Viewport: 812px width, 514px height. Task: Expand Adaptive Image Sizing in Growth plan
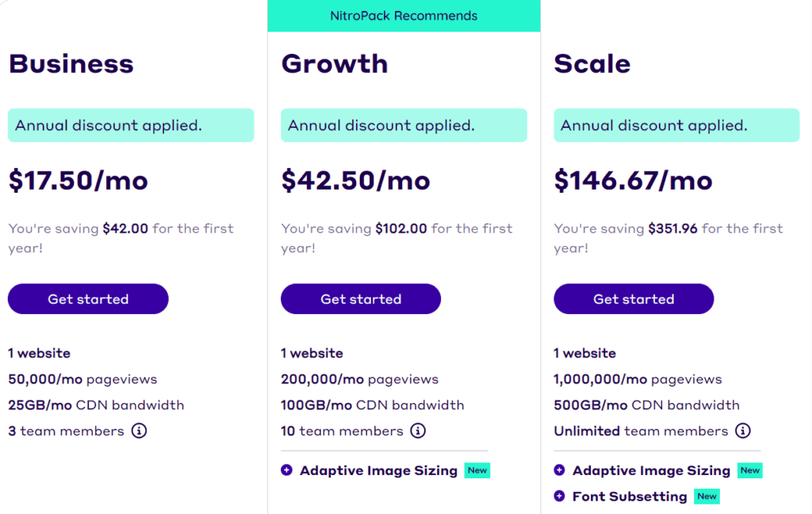(x=287, y=470)
